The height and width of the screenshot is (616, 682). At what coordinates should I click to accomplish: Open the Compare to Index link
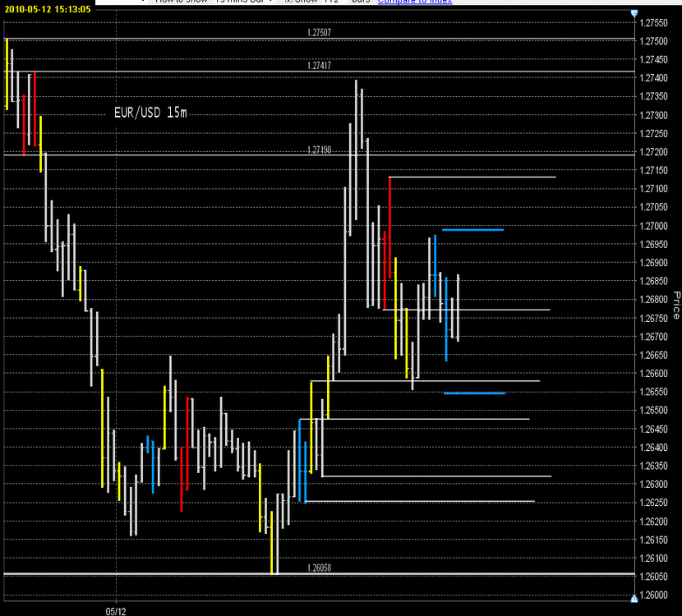[x=414, y=2]
